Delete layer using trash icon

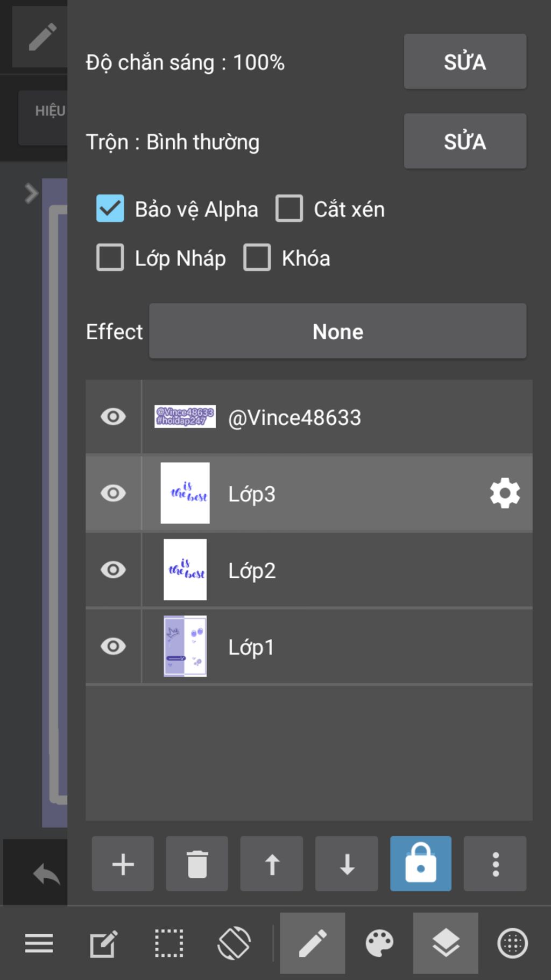pyautogui.click(x=197, y=864)
